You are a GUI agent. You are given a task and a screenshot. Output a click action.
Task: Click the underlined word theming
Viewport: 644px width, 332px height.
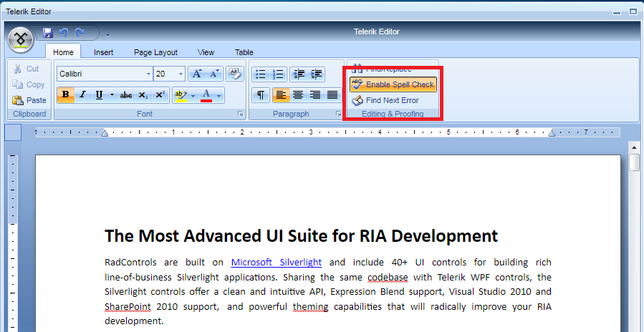310,307
